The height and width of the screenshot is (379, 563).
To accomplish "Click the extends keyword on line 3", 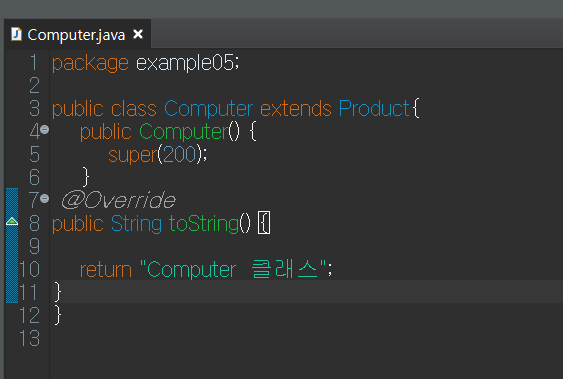I will [296, 108].
